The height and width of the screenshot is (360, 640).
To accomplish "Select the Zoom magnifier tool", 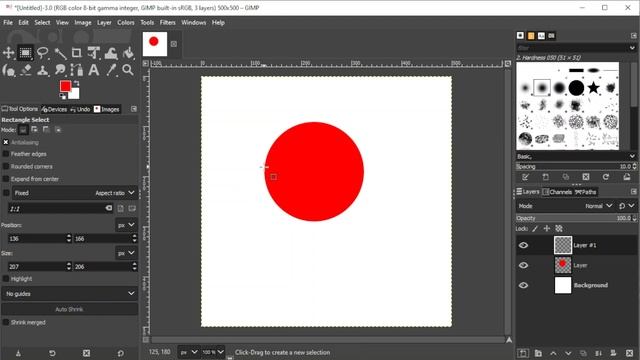I will (x=128, y=70).
